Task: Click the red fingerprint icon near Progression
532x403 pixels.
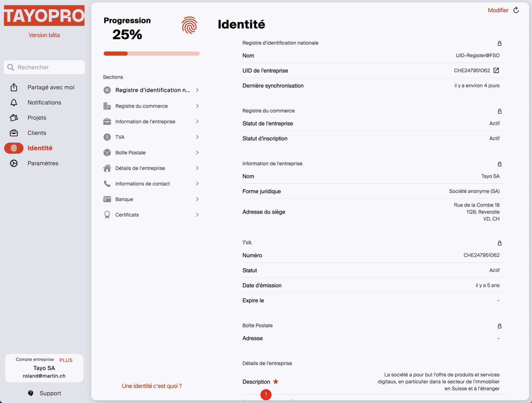Action: point(189,25)
